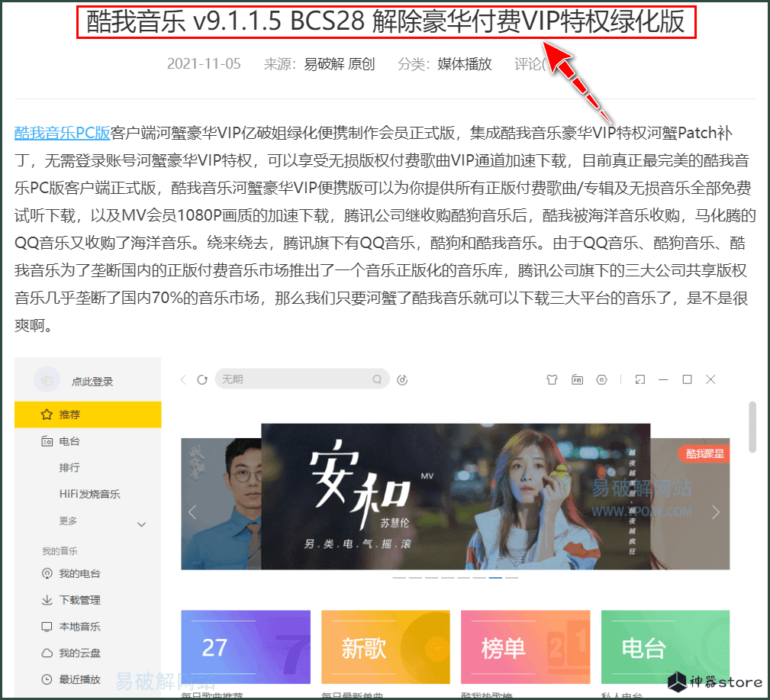Open the settings icon in the player toolbar
This screenshot has height=700, width=770.
coord(601,379)
